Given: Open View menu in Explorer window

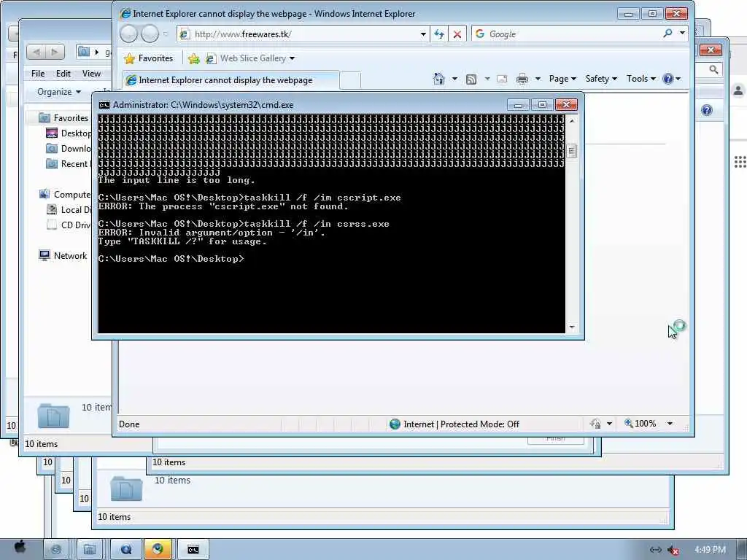Looking at the screenshot, I should [x=91, y=74].
